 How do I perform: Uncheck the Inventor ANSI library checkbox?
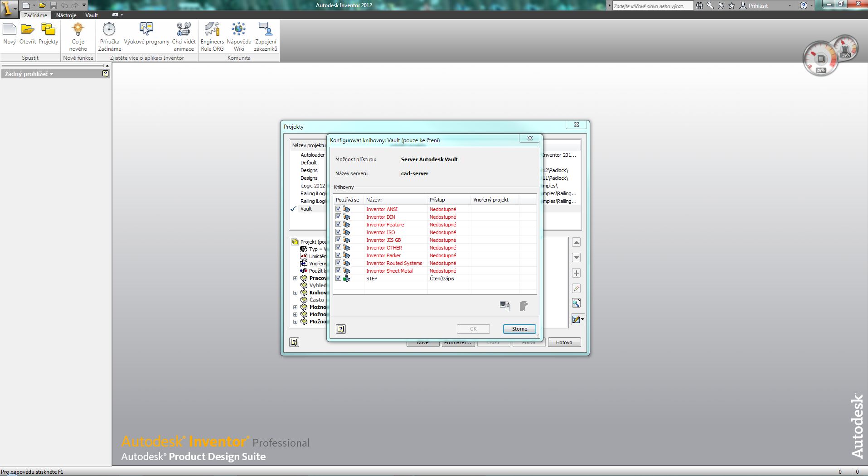pos(338,209)
